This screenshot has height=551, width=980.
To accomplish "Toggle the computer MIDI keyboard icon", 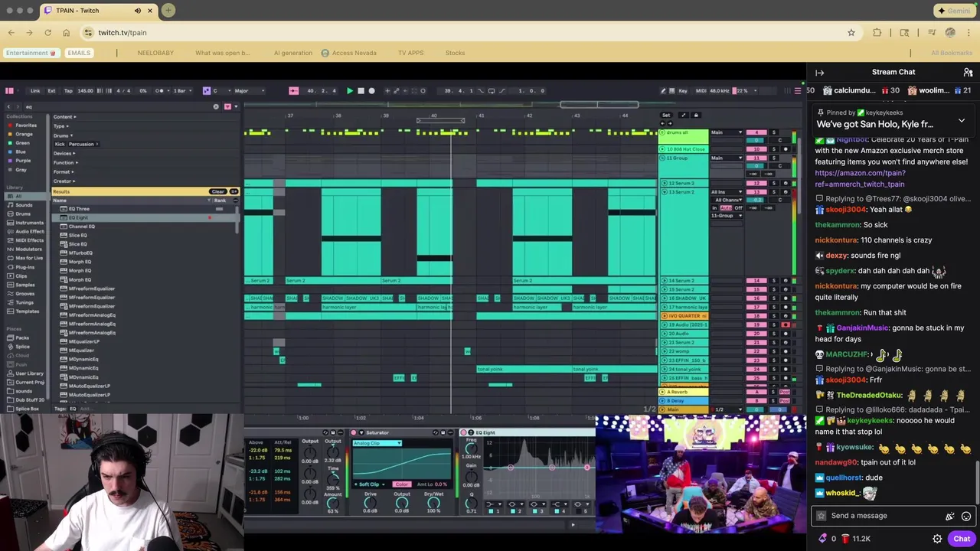I will click(672, 91).
